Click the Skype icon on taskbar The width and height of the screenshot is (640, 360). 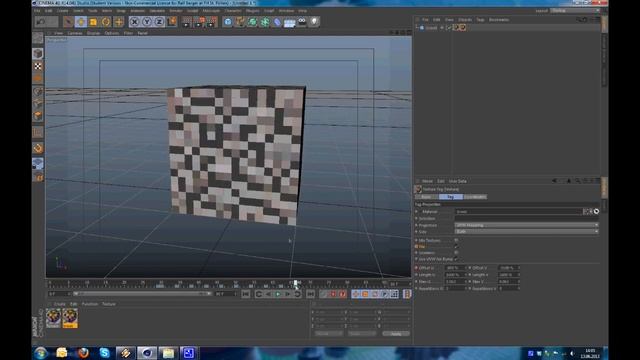click(x=104, y=353)
